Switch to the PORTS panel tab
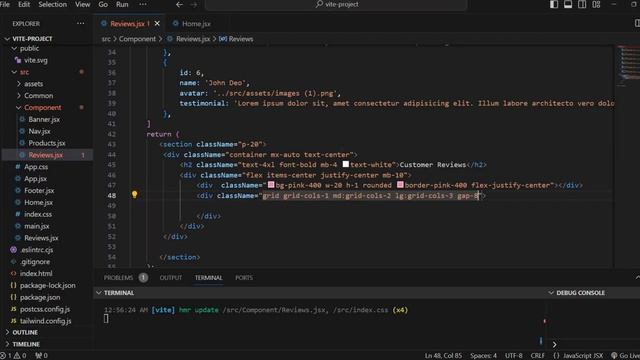640x360 pixels. point(244,278)
